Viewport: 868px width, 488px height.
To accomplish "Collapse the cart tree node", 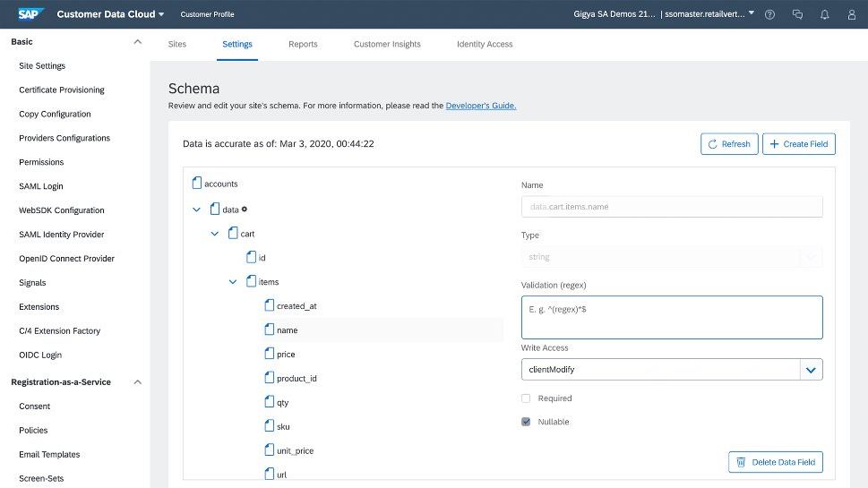I will click(214, 234).
